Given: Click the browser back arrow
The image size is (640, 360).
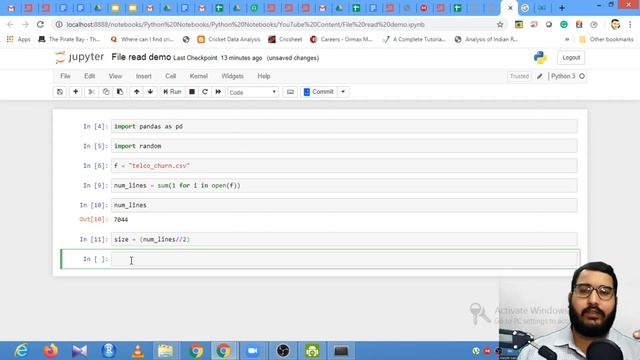Looking at the screenshot, I should [10, 24].
